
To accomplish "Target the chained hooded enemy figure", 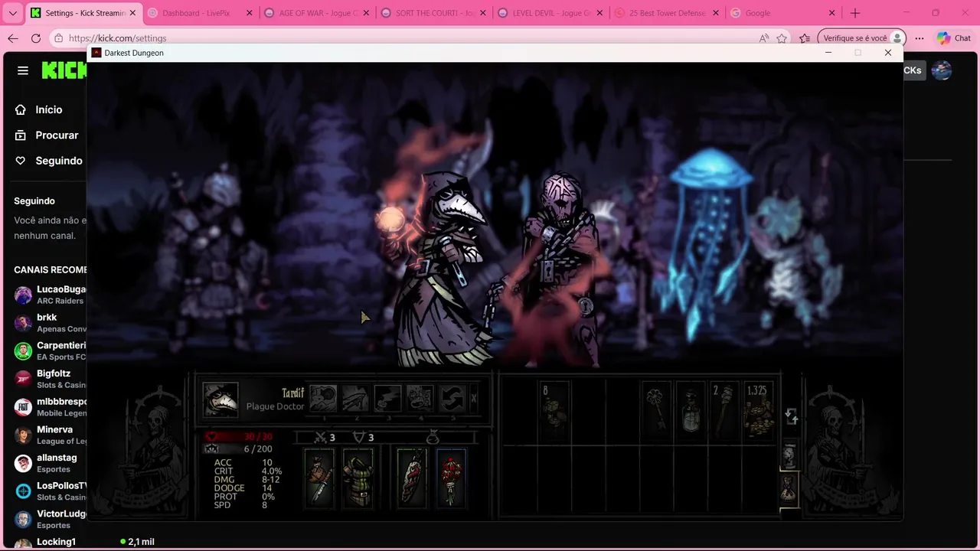I will coord(563,268).
